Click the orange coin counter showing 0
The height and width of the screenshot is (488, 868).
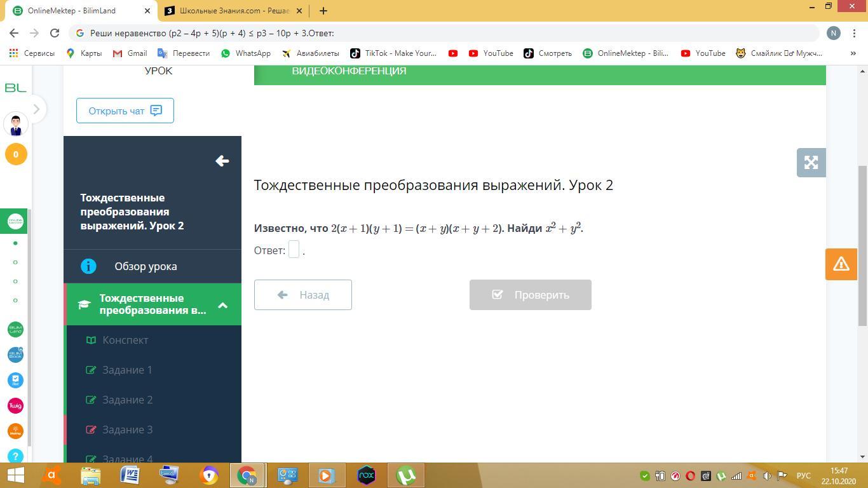(x=16, y=154)
